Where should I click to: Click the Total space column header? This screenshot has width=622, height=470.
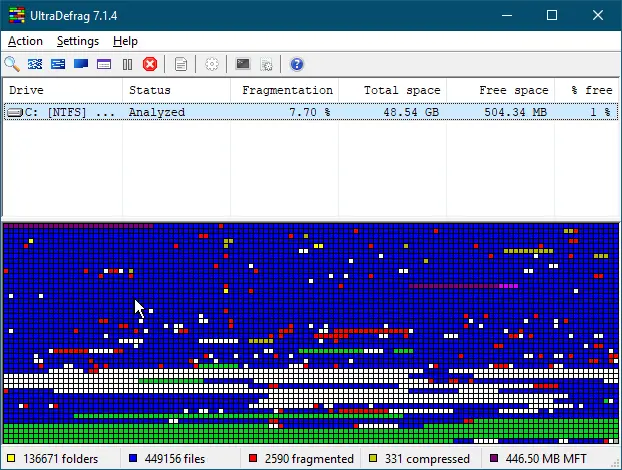[x=392, y=90]
